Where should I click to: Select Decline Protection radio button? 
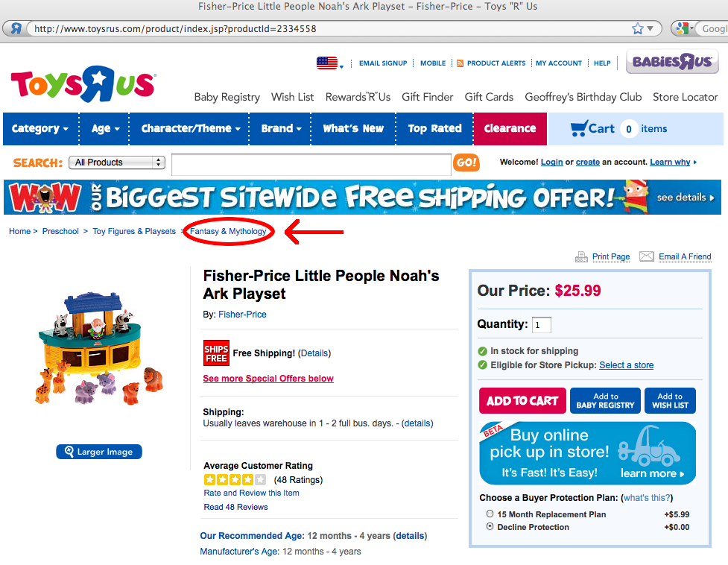(490, 526)
